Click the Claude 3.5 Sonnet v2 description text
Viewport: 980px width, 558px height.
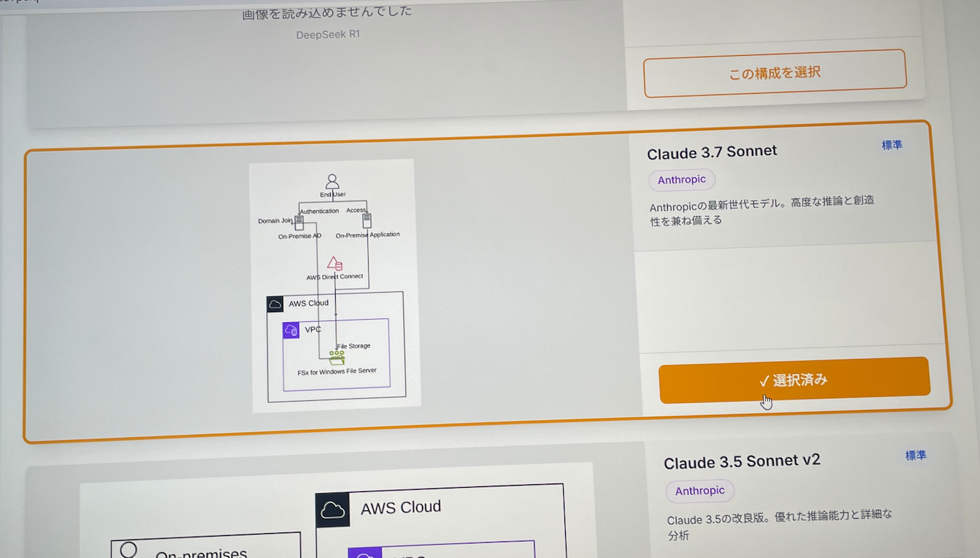point(779,524)
